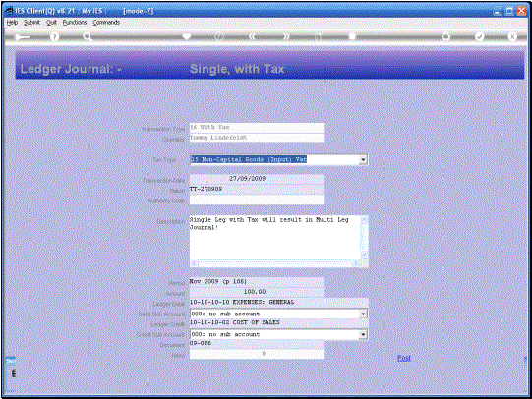Open the Commands menu
The image size is (532, 399).
tap(106, 23)
